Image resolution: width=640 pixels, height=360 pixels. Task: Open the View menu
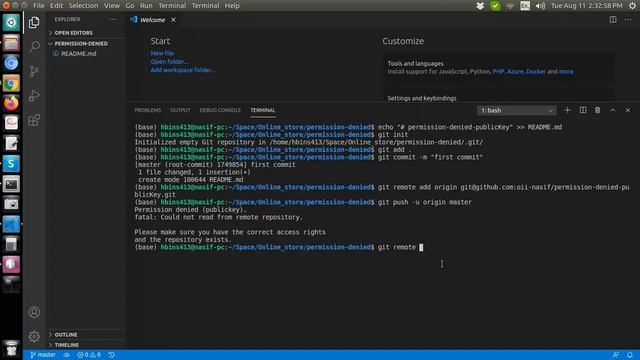[111, 6]
